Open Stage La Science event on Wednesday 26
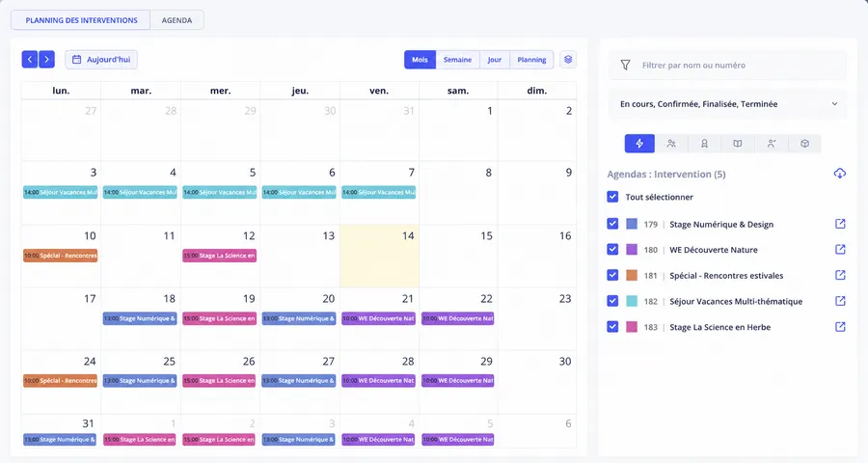The width and height of the screenshot is (868, 463). pyautogui.click(x=220, y=380)
